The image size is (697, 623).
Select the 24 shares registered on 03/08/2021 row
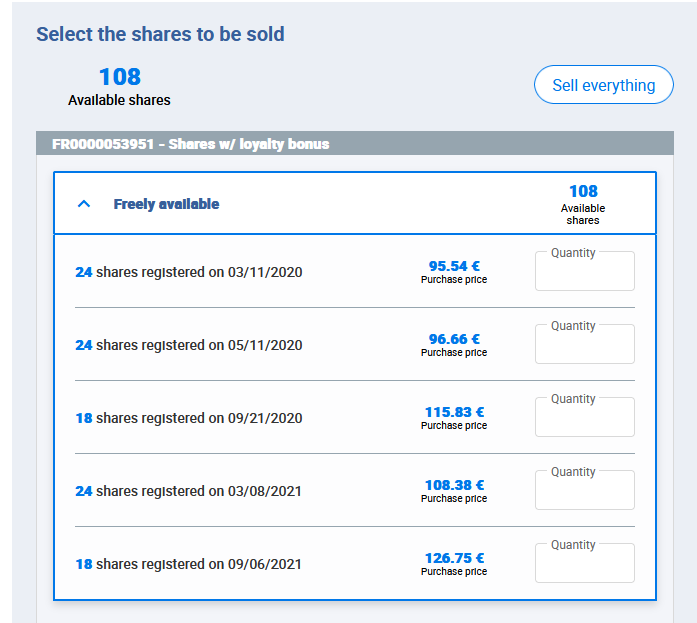189,491
